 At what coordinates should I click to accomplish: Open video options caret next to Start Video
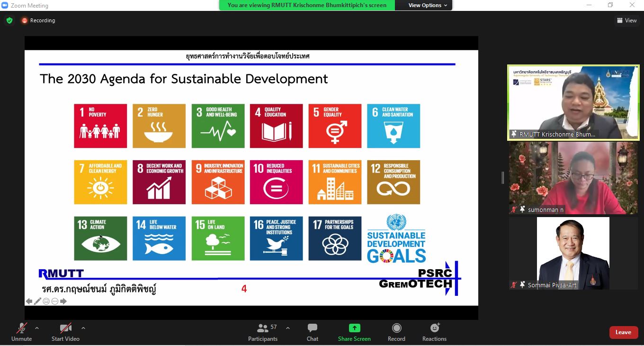tap(83, 328)
